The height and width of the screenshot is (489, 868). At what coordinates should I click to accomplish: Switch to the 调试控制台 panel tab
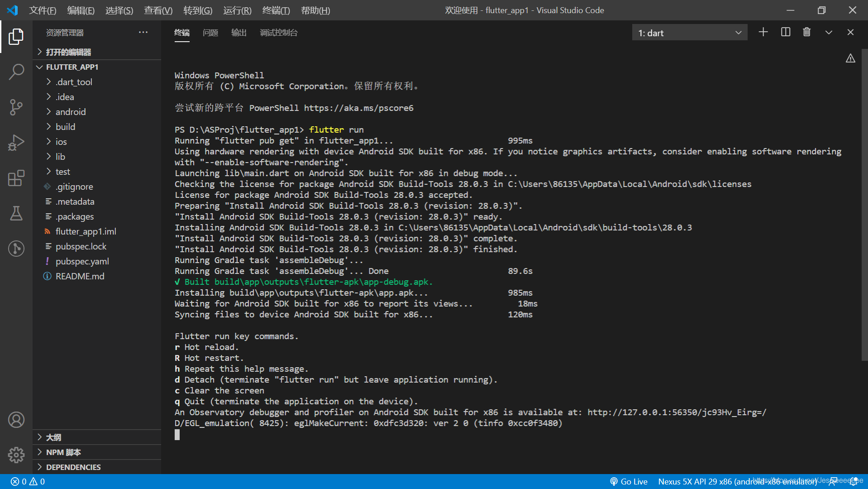coord(279,33)
